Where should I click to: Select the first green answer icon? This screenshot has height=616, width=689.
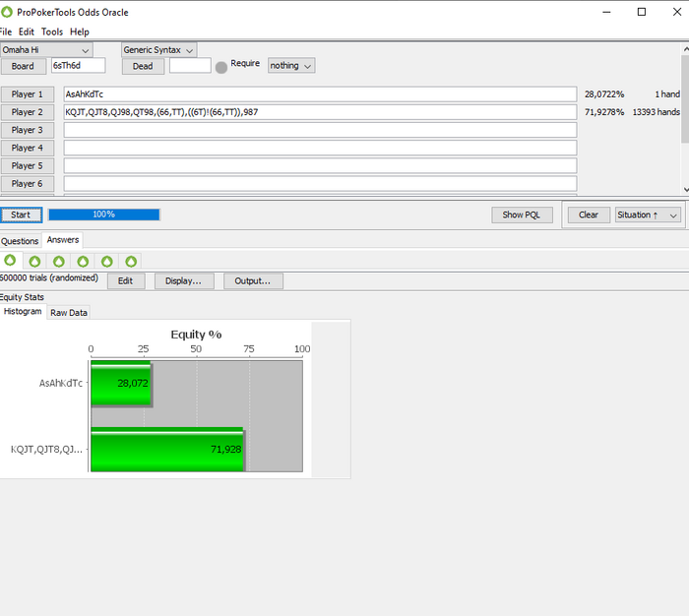pos(10,260)
